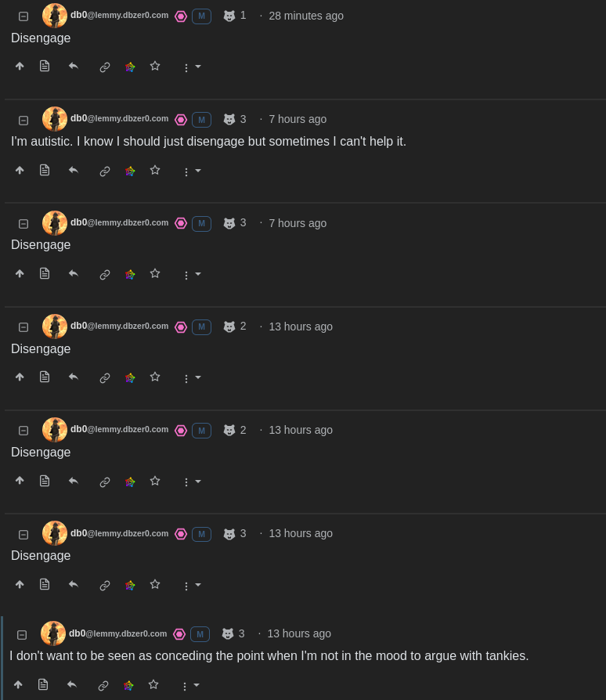Star the I'm autistic comment
The image size is (606, 700).
(155, 170)
